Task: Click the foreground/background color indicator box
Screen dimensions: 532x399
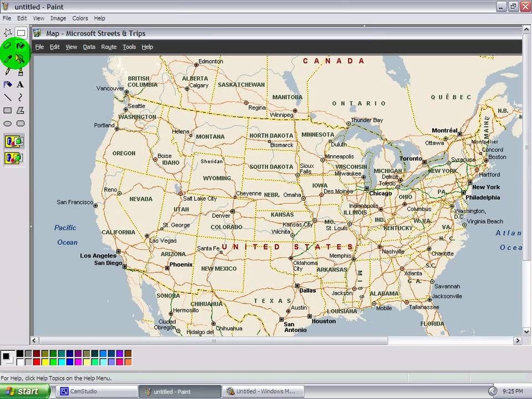Action: tap(8, 358)
